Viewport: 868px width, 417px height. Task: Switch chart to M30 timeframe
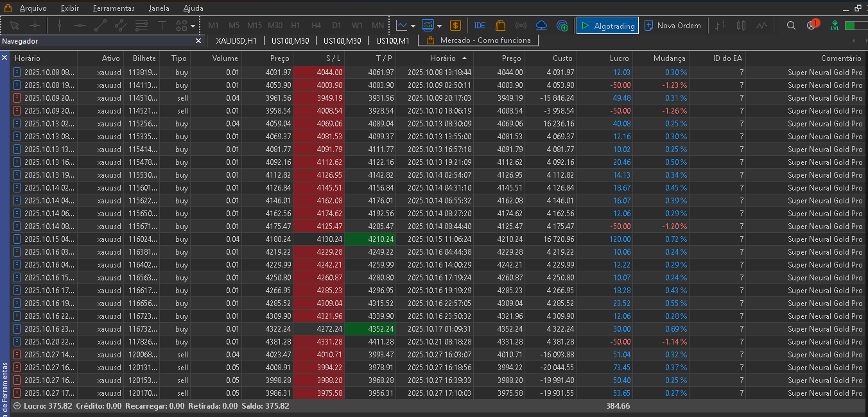pos(275,26)
